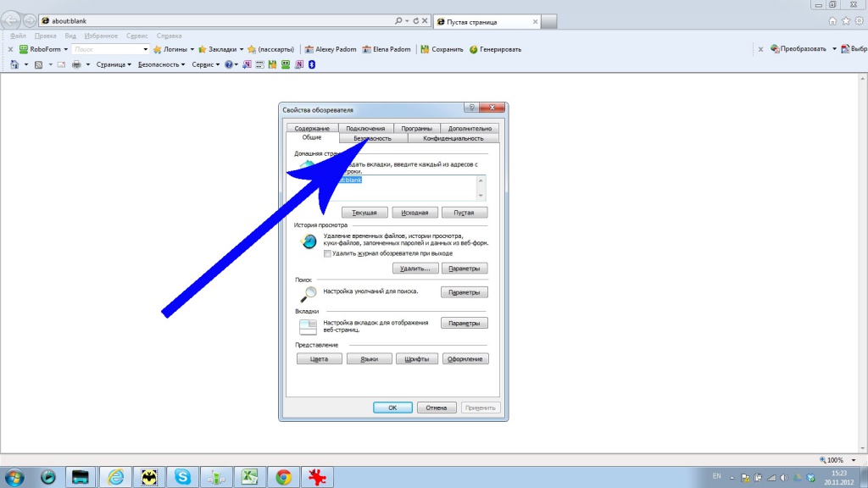
Task: Click the Пустая home page button
Action: pos(465,213)
